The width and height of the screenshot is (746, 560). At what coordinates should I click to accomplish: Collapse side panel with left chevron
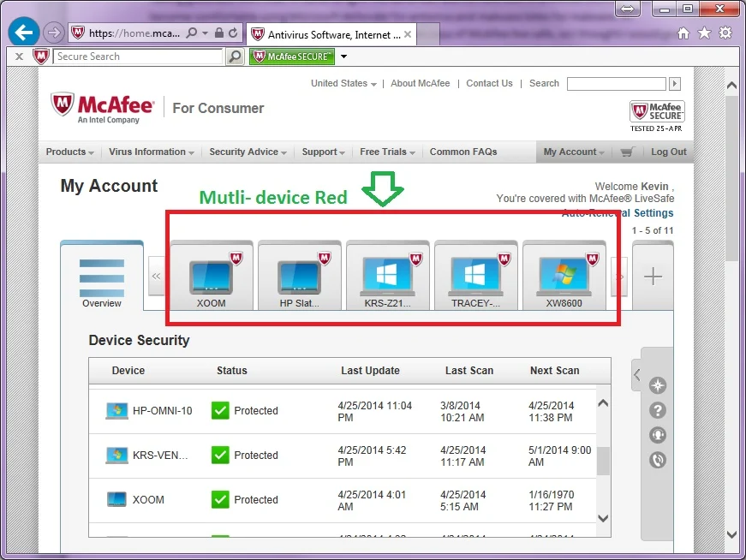coord(637,374)
